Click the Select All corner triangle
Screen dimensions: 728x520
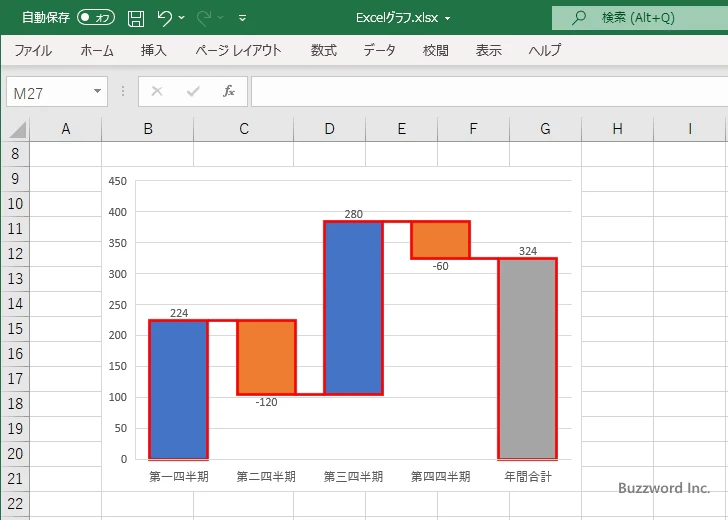[x=18, y=130]
